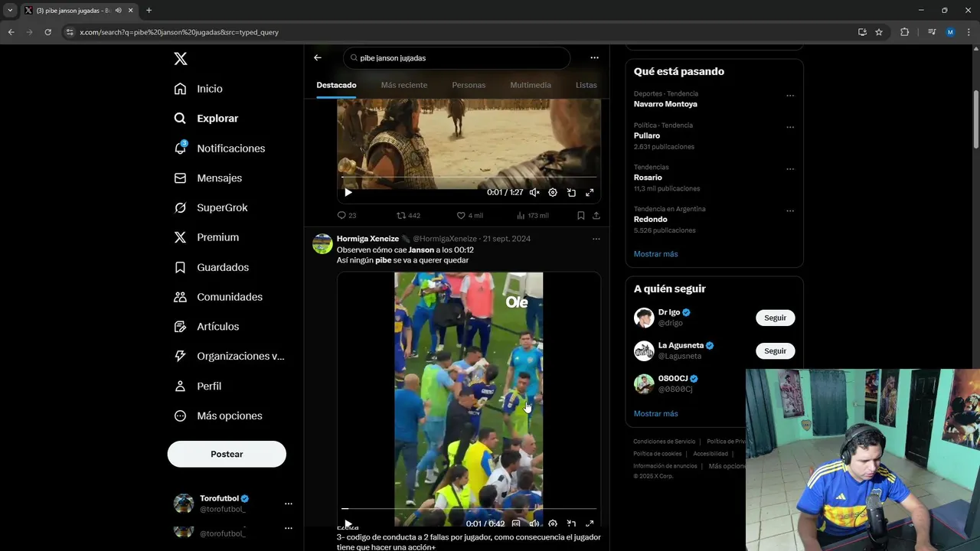Open Explorar in the sidebar

tap(206, 119)
